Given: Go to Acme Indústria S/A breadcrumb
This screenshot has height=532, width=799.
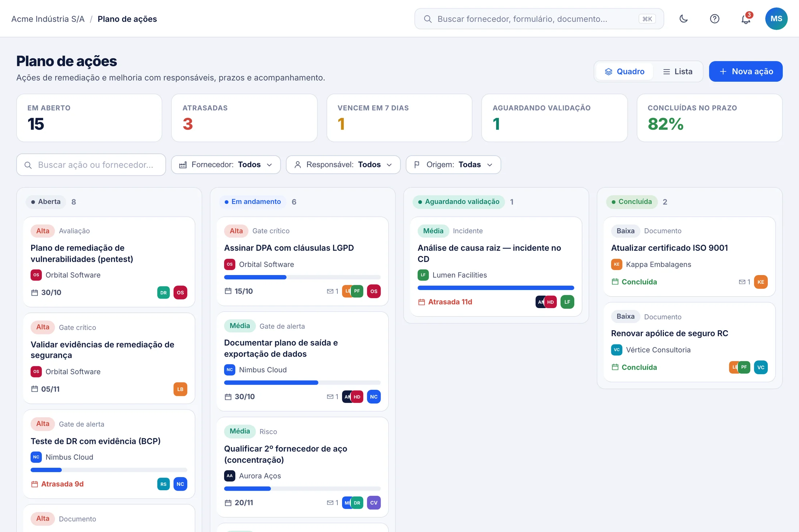Looking at the screenshot, I should click(x=48, y=19).
